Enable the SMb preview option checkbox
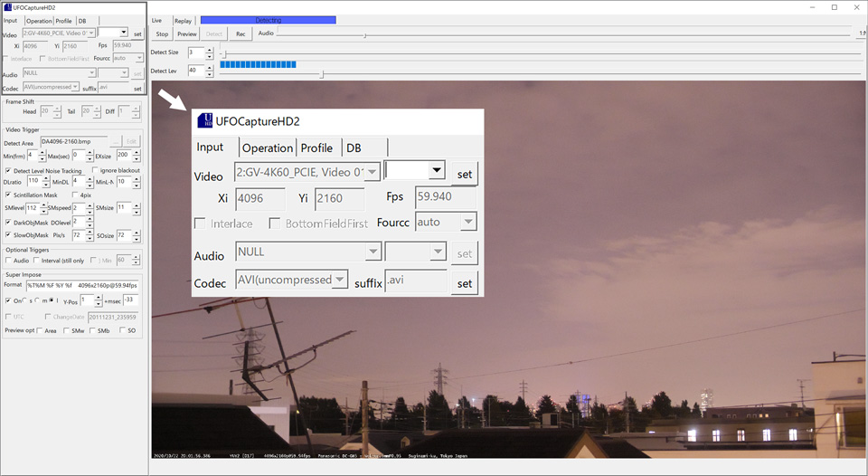Screen dimensions: 868x476 [92, 330]
